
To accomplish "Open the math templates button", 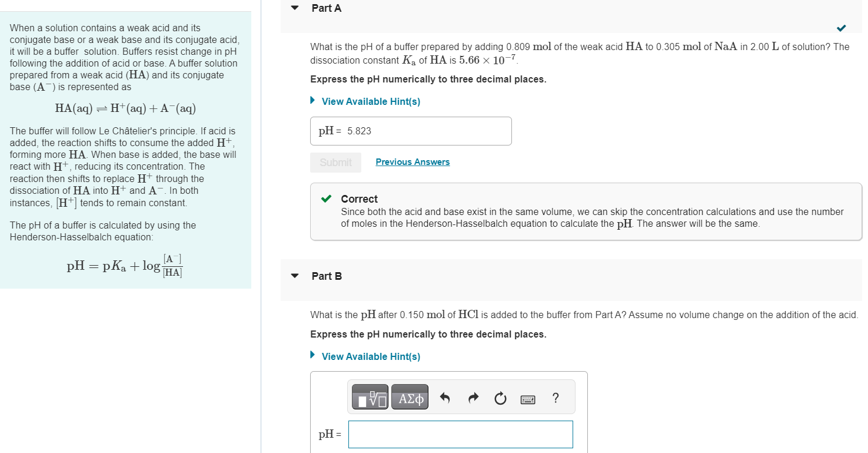I will coord(370,399).
